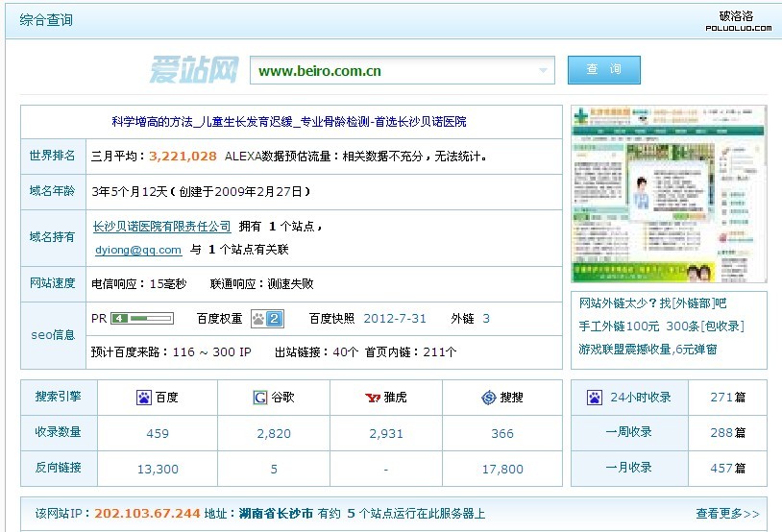Click the Baidu paw icon in search engine row

click(143, 398)
